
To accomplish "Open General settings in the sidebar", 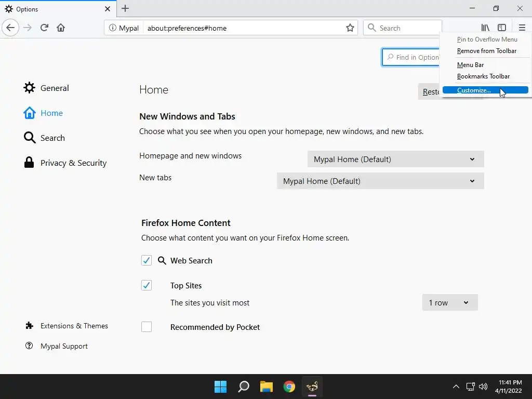I will 46,88.
